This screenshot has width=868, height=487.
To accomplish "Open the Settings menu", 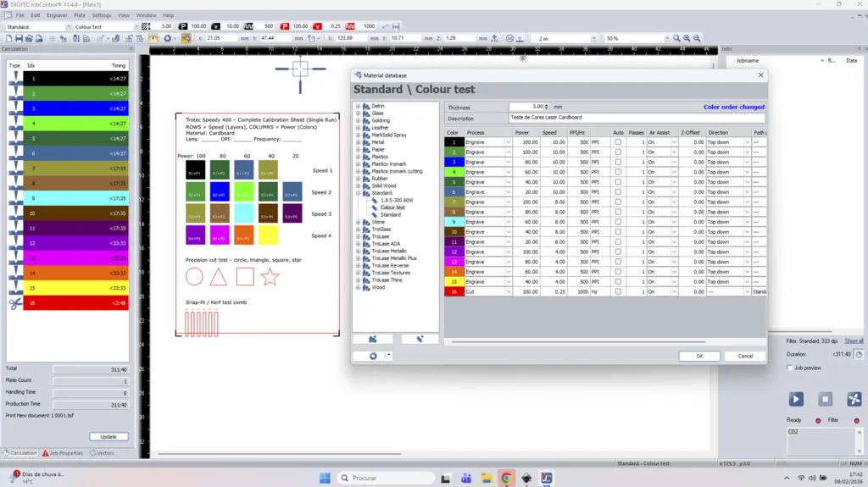I will pyautogui.click(x=102, y=15).
